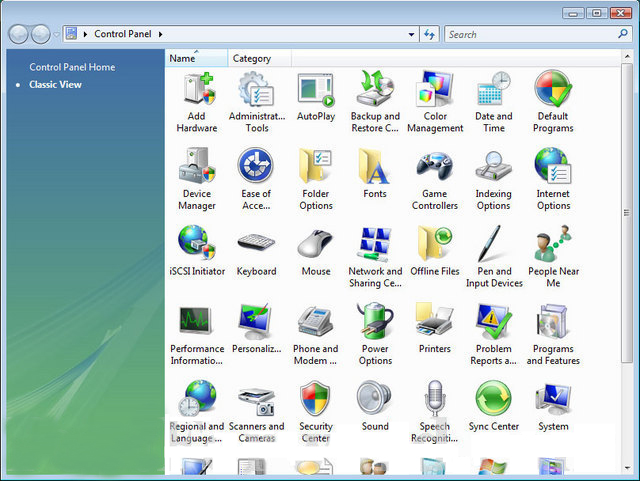Open Problem Reports and Solutions

tap(493, 335)
